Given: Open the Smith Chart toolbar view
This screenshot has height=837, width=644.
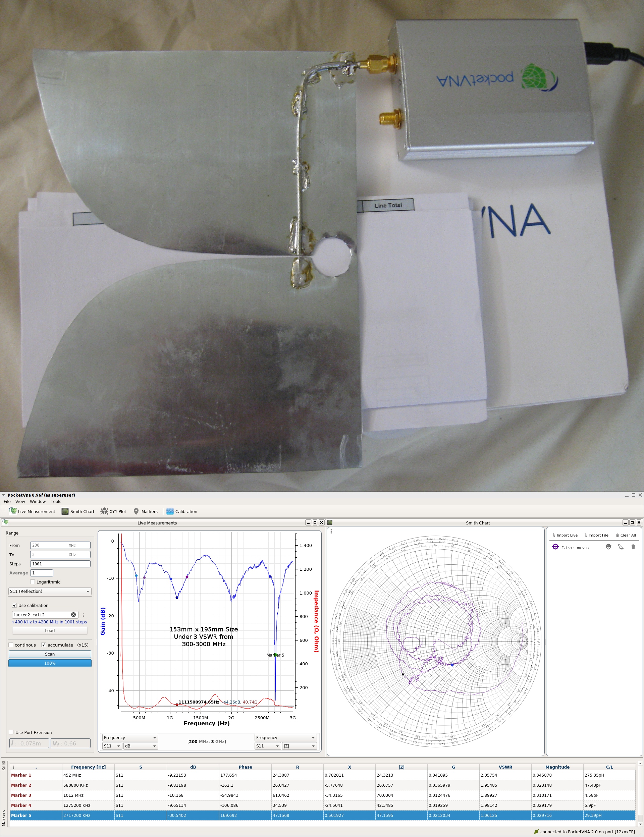Looking at the screenshot, I should (x=78, y=511).
